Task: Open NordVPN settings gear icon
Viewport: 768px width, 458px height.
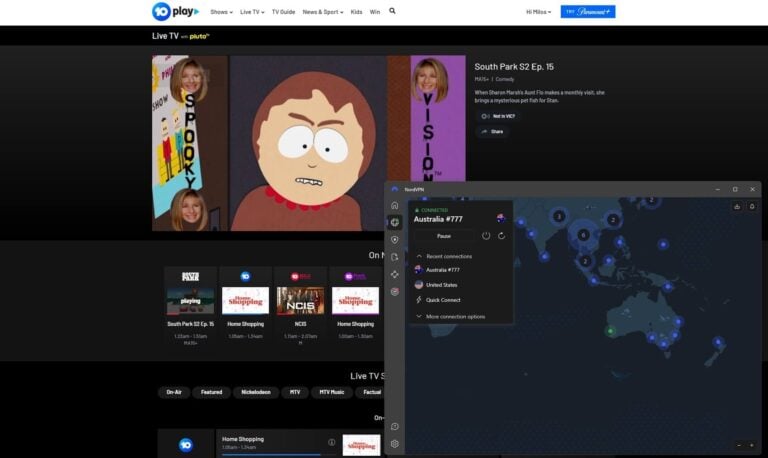Action: tap(394, 444)
